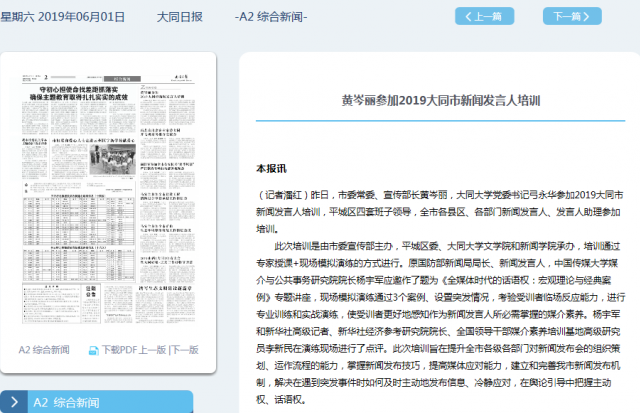Click the bold 本报讯 label above the article
Image resolution: width=640 pixels, height=413 pixels.
click(271, 168)
